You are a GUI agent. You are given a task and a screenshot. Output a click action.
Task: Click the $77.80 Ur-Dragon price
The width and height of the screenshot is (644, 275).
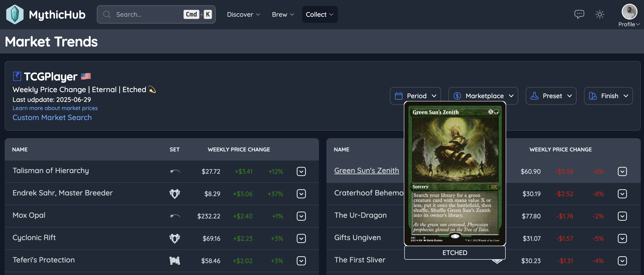point(531,216)
